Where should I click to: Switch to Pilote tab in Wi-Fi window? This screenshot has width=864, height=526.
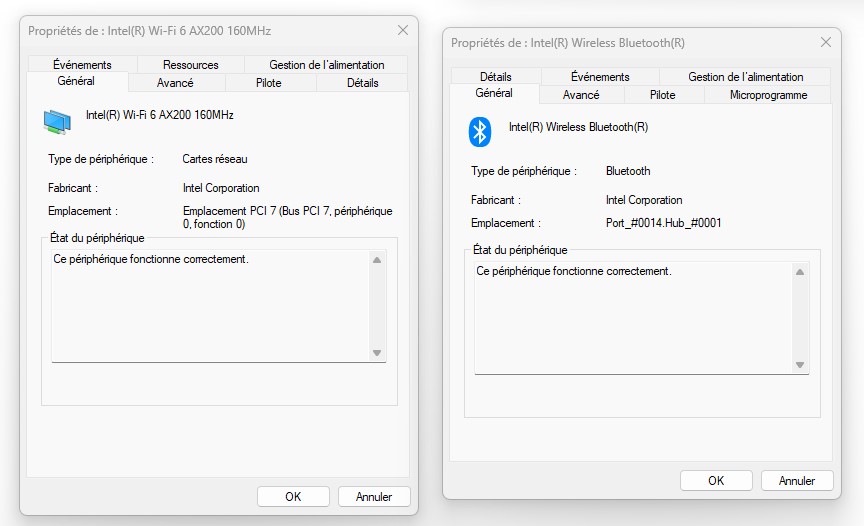pos(269,83)
